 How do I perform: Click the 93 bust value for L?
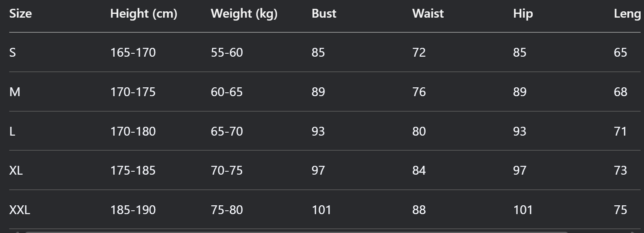click(x=318, y=131)
